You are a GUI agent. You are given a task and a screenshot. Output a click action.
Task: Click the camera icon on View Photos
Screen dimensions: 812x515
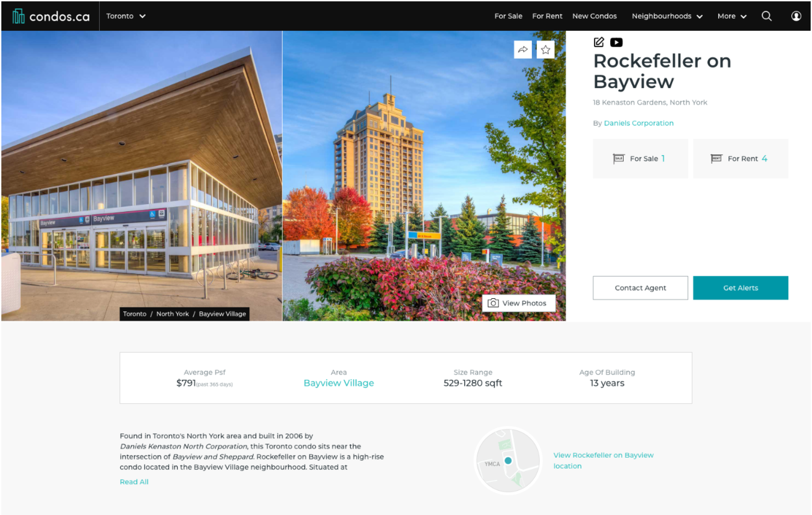click(493, 303)
